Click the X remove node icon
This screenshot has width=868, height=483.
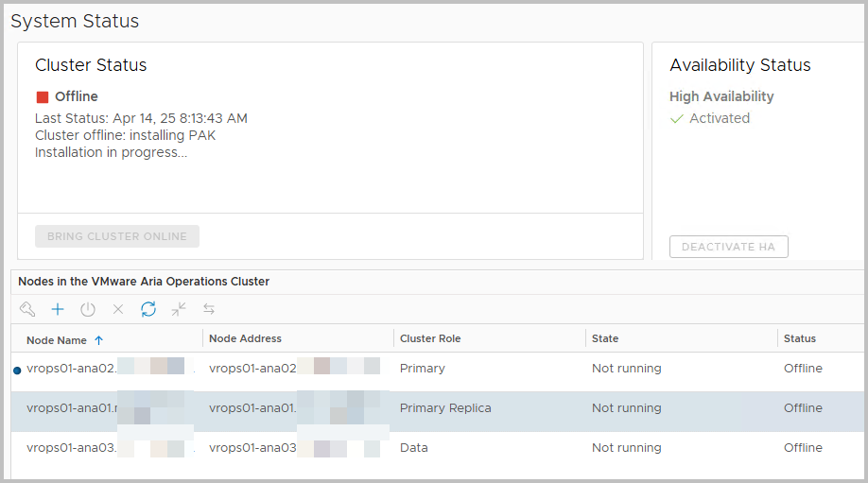click(x=118, y=309)
